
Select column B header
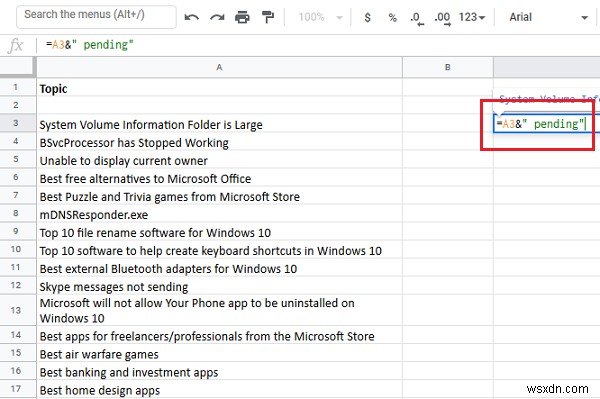448,67
